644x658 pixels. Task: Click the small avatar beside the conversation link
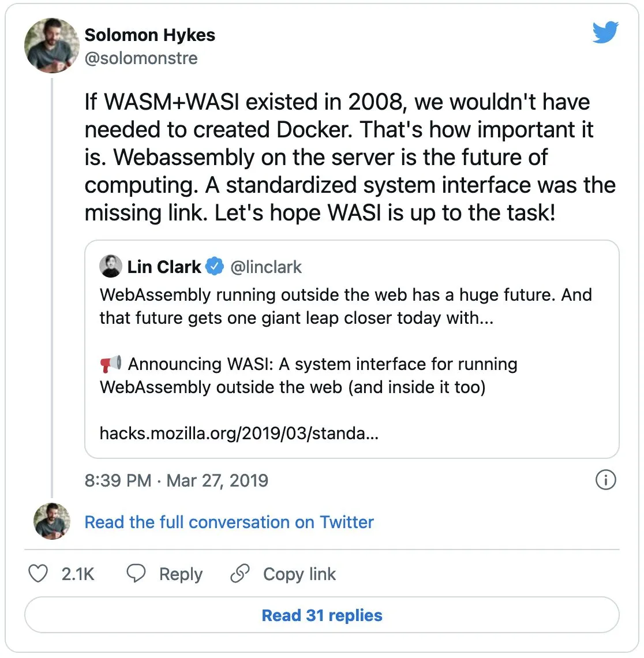(51, 521)
